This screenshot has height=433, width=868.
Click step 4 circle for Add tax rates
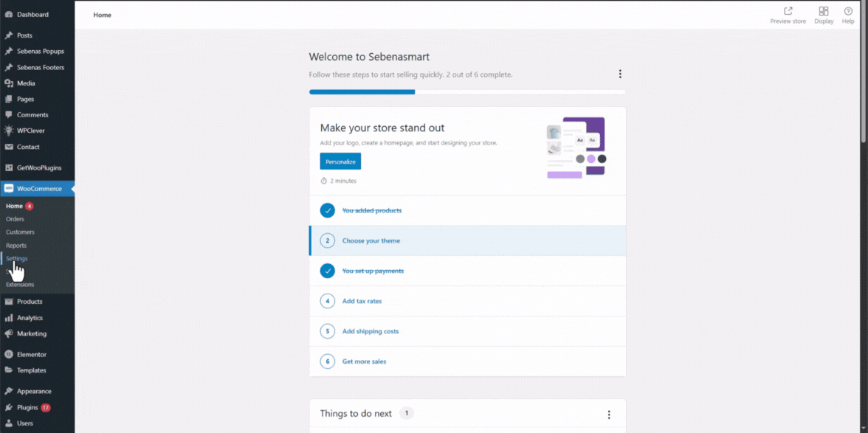point(328,302)
